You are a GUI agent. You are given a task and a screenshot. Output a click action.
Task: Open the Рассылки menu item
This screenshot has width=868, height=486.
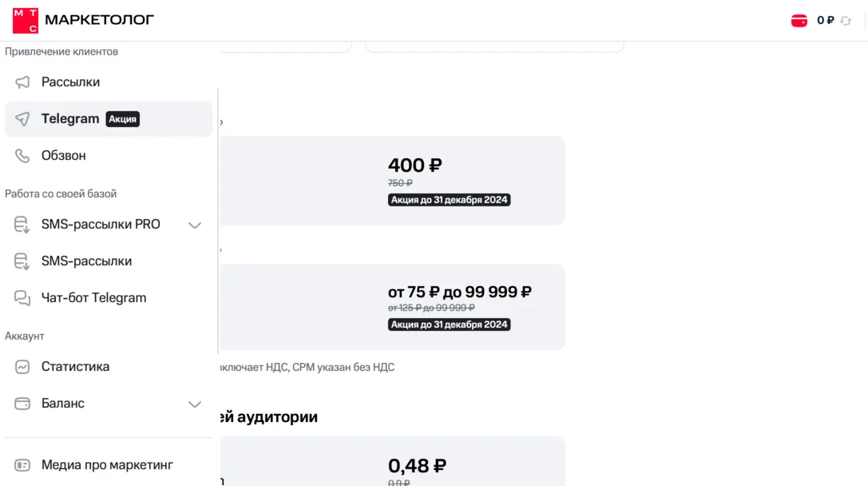coord(70,82)
